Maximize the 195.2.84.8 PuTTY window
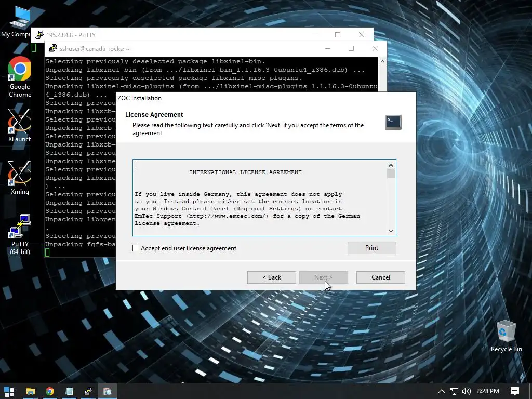532x399 pixels. point(338,35)
